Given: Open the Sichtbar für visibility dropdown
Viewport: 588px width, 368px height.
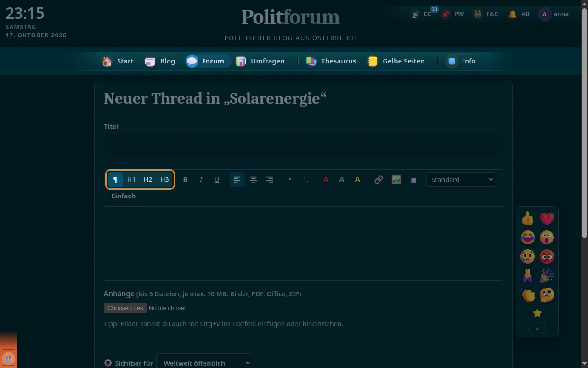Looking at the screenshot, I should tap(204, 363).
